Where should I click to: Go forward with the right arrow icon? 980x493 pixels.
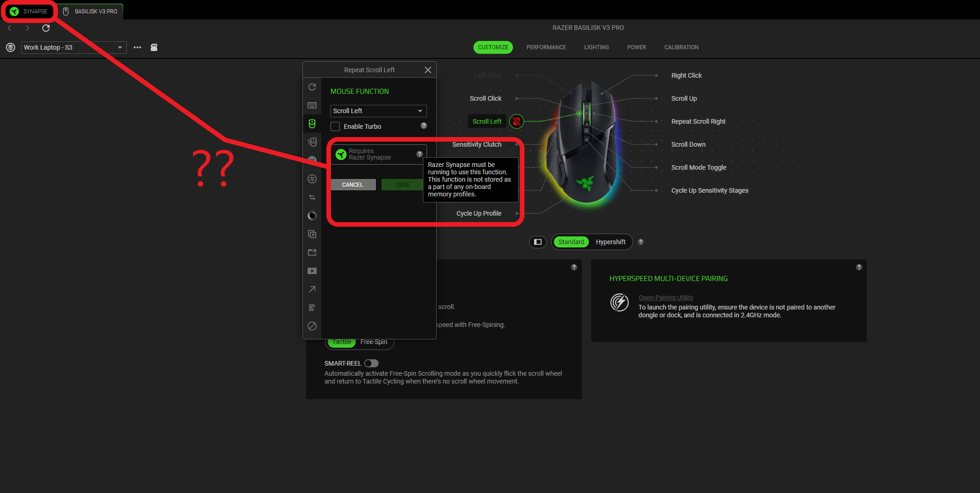[28, 28]
